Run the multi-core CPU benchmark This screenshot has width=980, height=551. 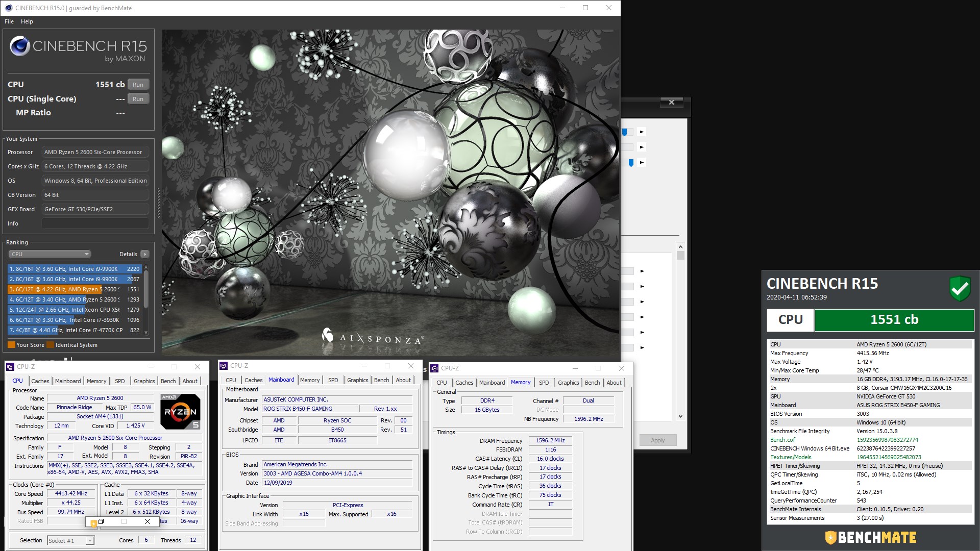pos(138,85)
